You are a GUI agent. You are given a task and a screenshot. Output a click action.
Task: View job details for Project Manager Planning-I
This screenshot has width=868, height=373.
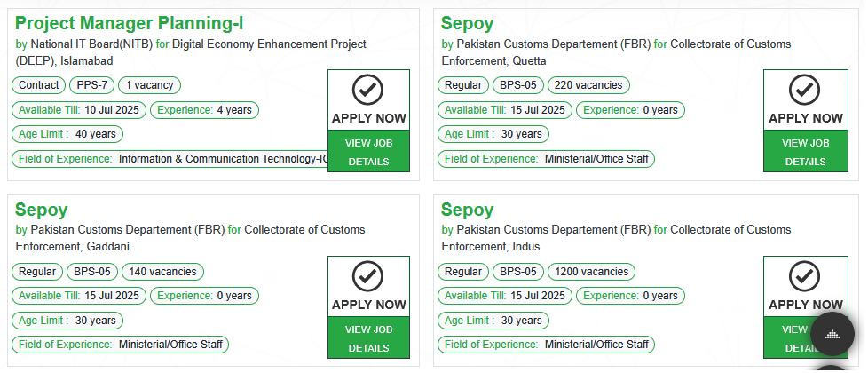pyautogui.click(x=368, y=151)
